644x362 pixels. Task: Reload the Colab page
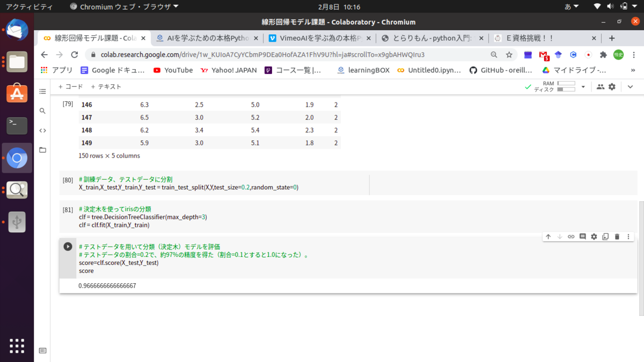click(74, 55)
